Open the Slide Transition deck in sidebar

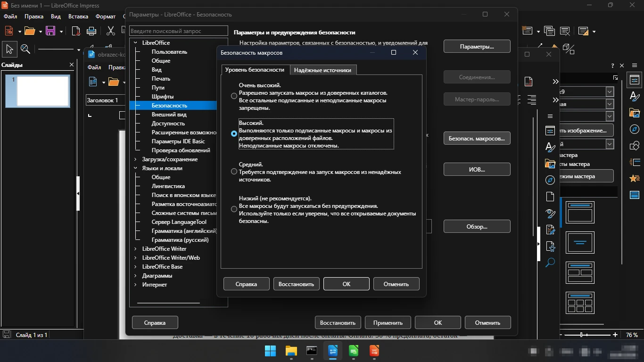(x=635, y=162)
